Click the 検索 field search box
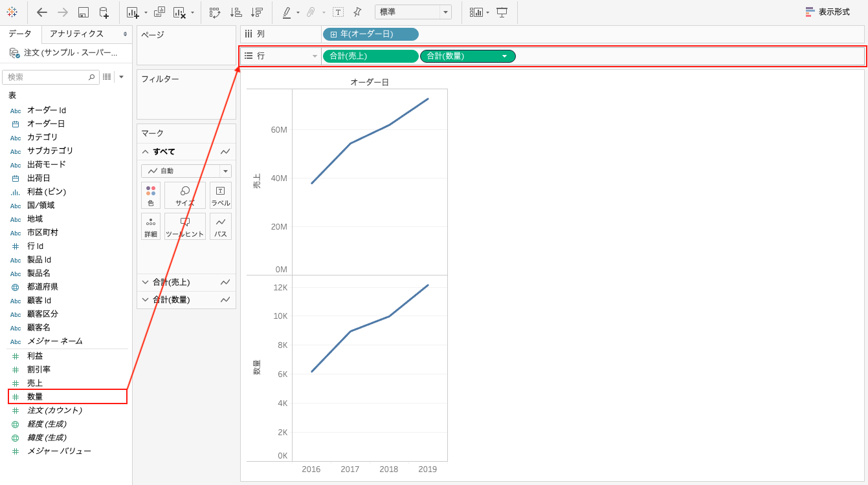 tap(47, 77)
